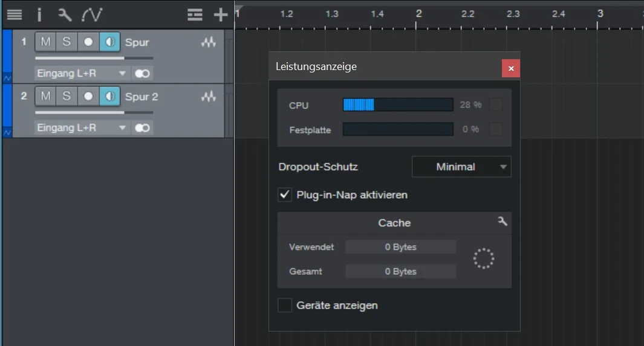Enable Geräte anzeigen checkbox
The width and height of the screenshot is (644, 346).
coord(285,305)
